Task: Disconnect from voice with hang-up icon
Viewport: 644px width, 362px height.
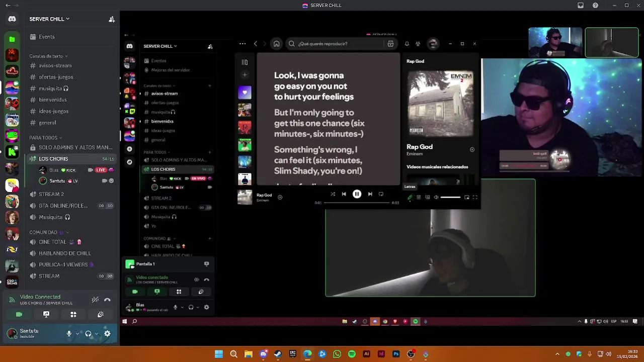Action: [x=107, y=300]
